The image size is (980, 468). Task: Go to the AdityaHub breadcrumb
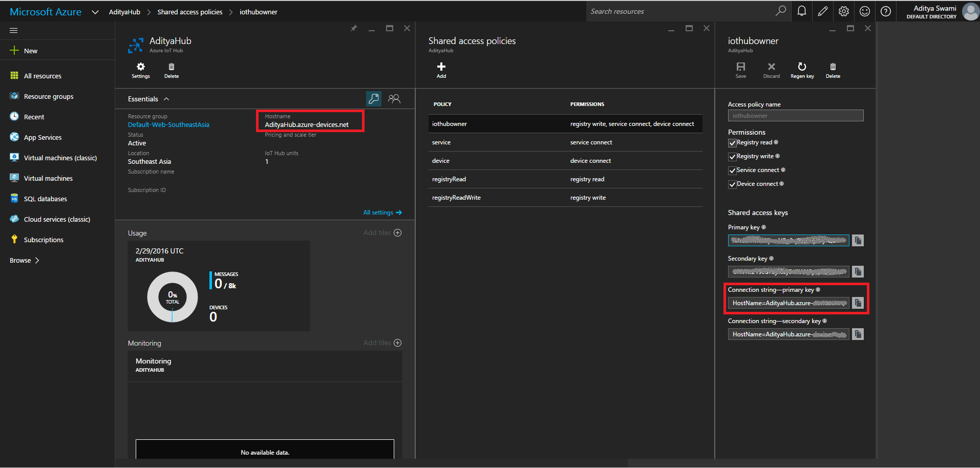(x=124, y=12)
